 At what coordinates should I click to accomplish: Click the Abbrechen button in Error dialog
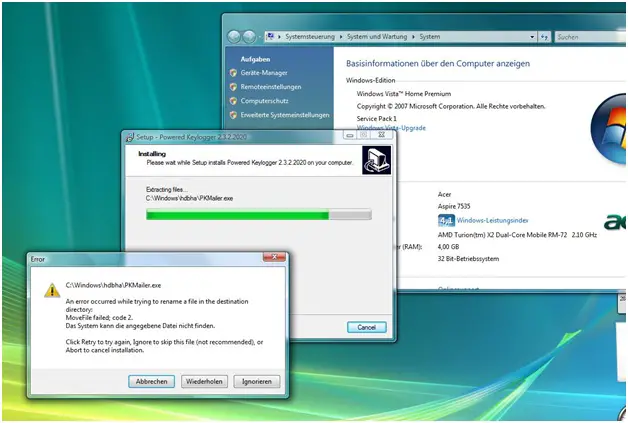pyautogui.click(x=152, y=381)
